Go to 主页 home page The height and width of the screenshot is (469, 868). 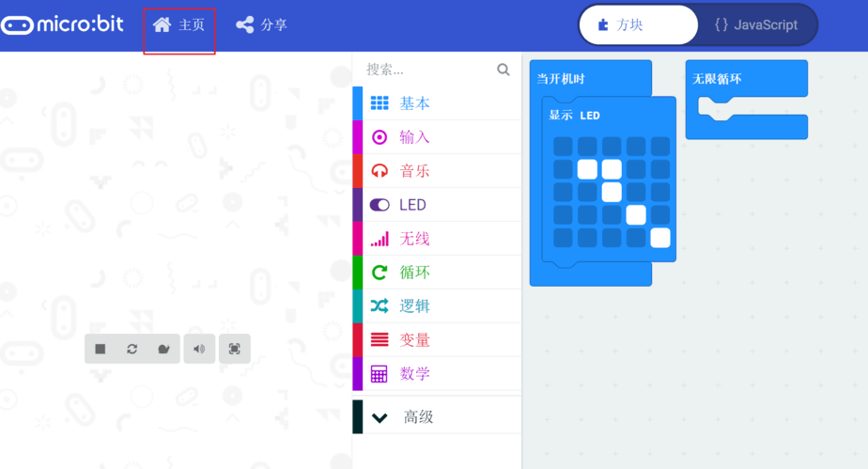pyautogui.click(x=178, y=25)
